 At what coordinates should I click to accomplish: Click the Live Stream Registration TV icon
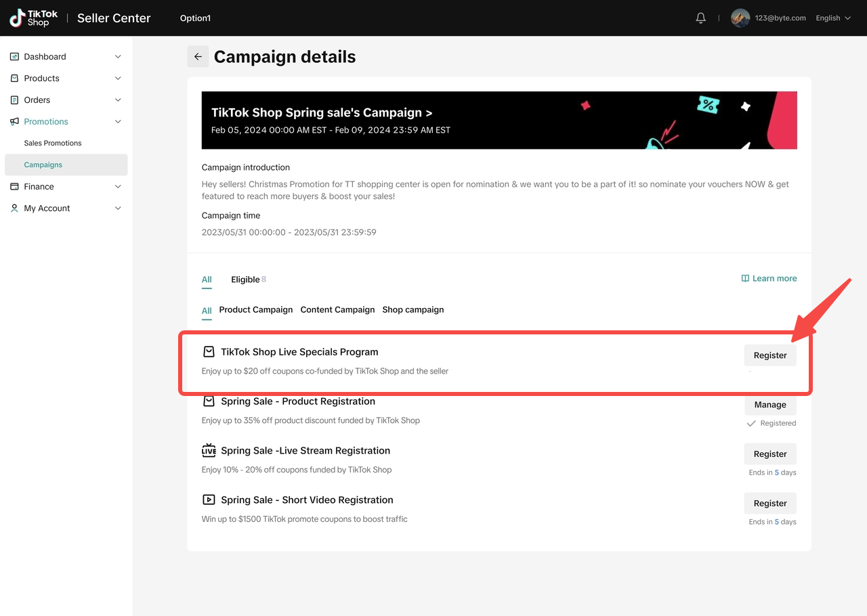209,451
